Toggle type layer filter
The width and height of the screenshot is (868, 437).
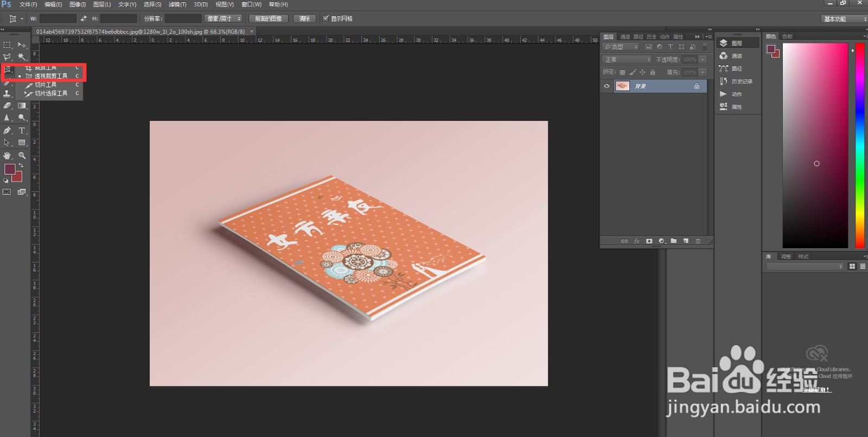671,47
